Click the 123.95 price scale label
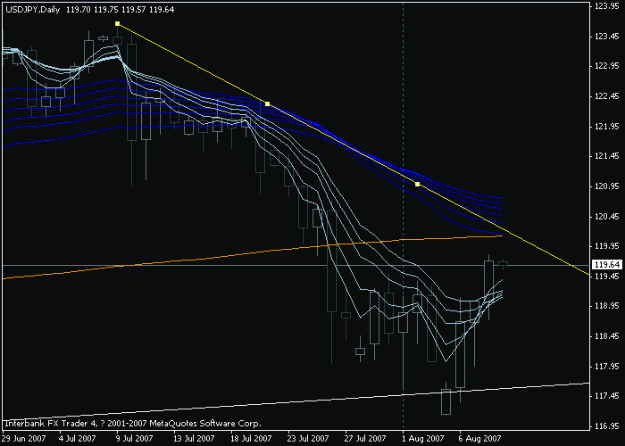 click(x=607, y=6)
